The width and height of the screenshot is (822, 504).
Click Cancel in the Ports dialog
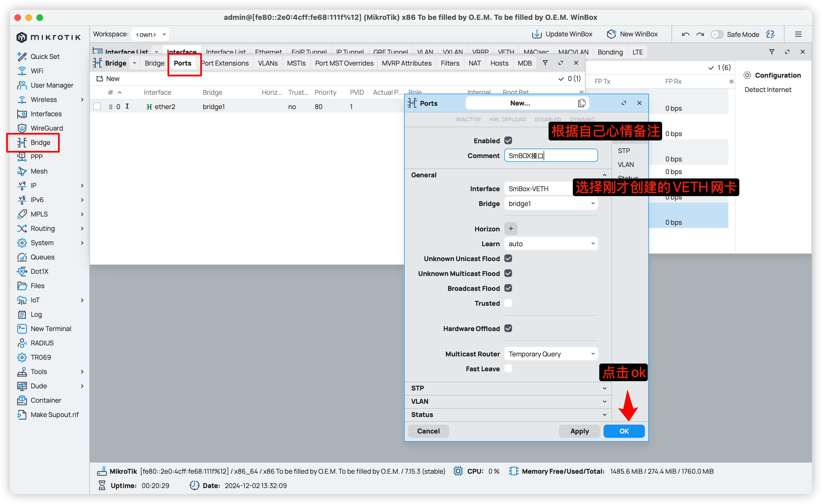click(x=428, y=431)
